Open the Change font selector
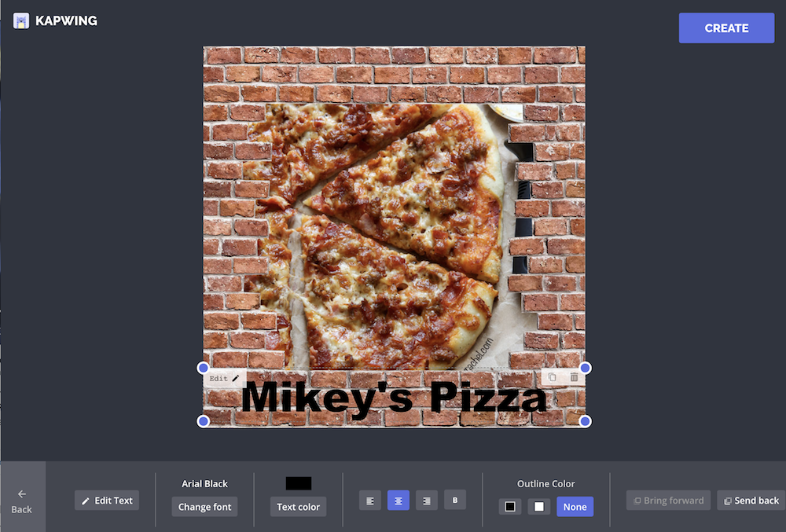The image size is (786, 532). (x=204, y=507)
